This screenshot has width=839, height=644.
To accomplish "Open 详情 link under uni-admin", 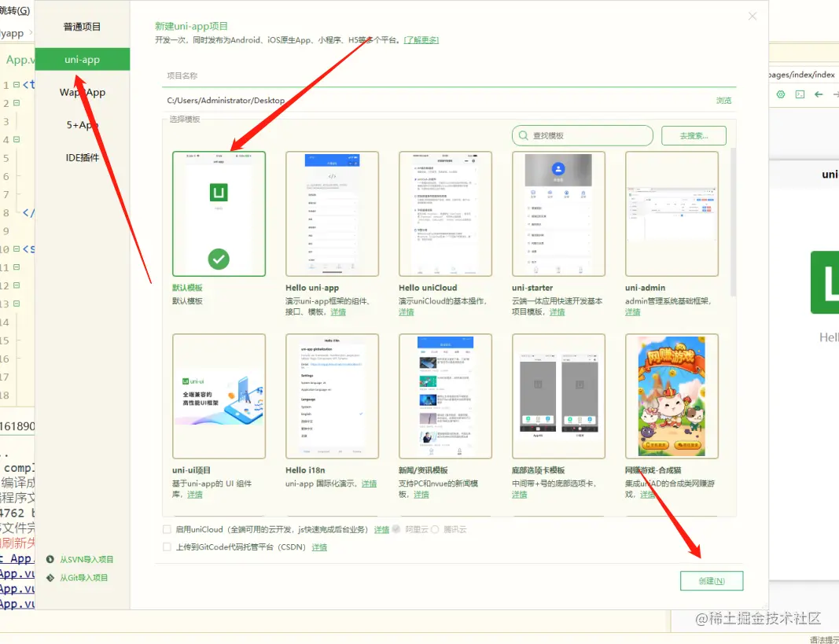I will pos(632,312).
